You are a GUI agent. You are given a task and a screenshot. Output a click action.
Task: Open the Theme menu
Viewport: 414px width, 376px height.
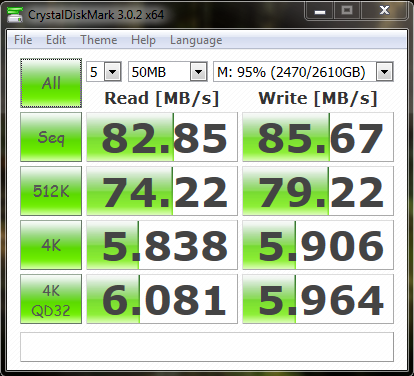(x=99, y=40)
